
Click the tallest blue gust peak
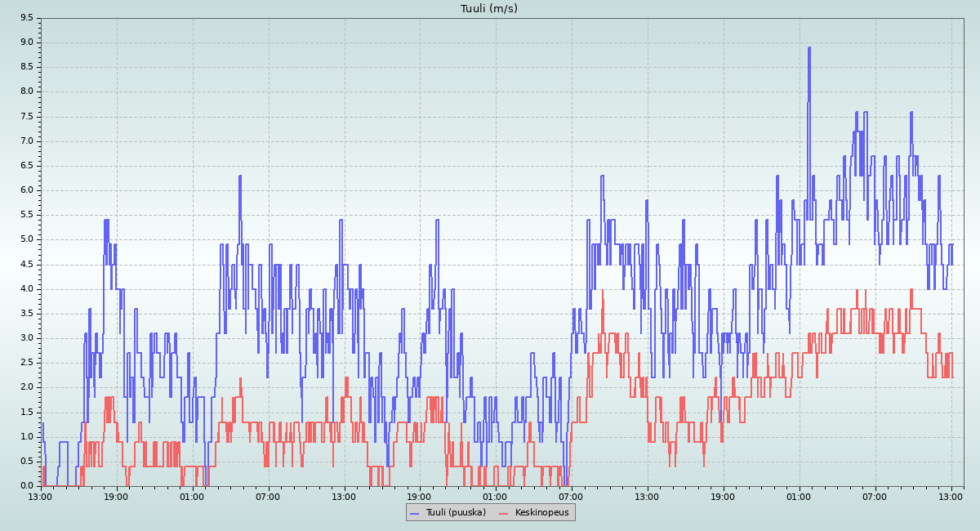(x=808, y=48)
